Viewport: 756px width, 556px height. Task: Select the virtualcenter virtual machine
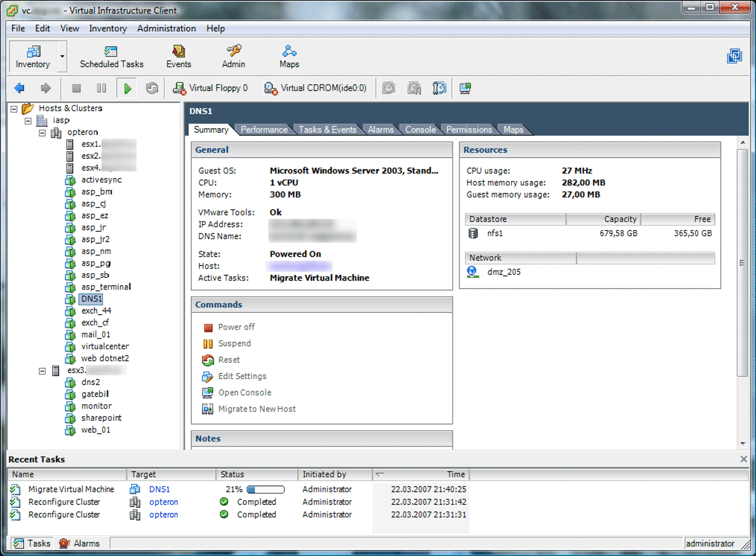click(x=105, y=346)
